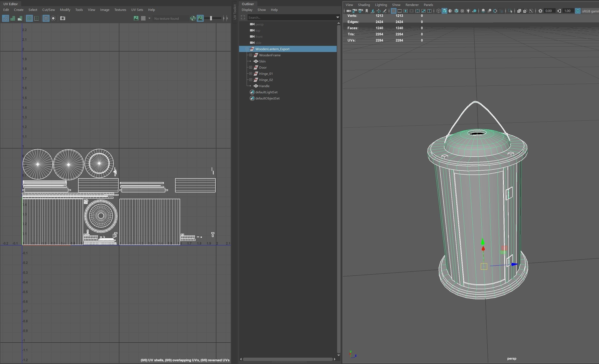Collapse the WoodenLantern_Export group

pyautogui.click(x=247, y=49)
